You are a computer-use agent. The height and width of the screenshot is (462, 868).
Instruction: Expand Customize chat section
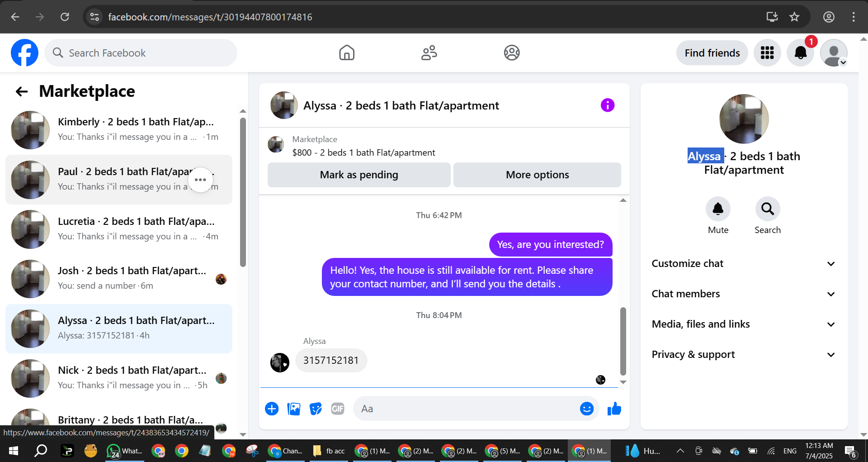(x=744, y=263)
